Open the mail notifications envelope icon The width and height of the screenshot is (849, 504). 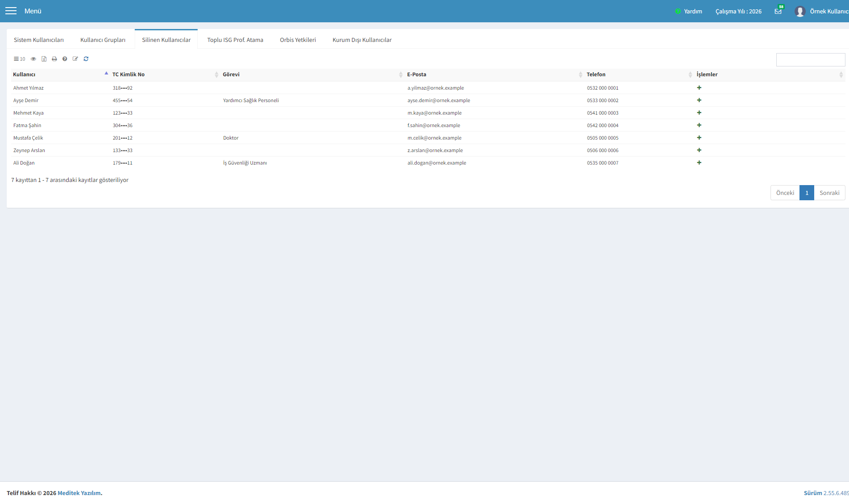778,12
